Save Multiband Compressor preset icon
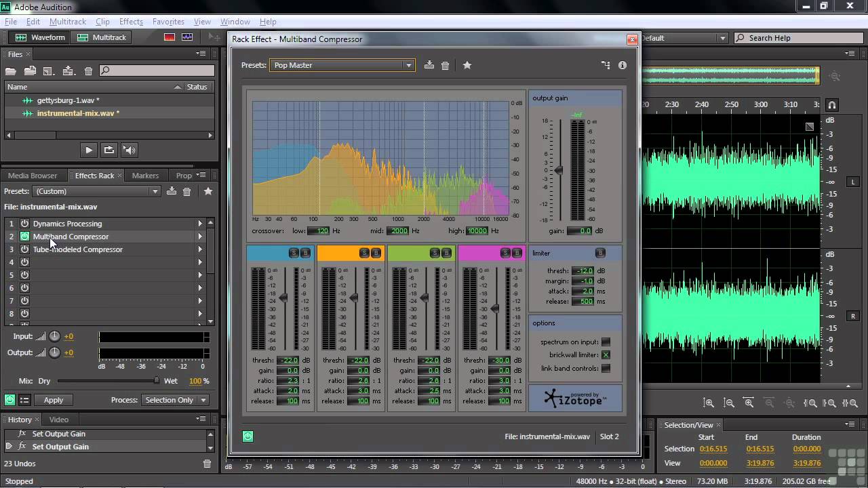This screenshot has height=488, width=868. click(429, 65)
